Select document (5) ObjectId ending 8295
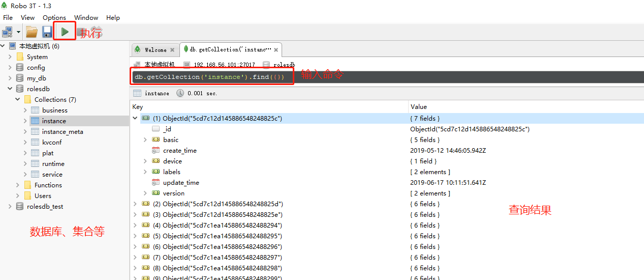644x280 pixels. tap(387, 236)
